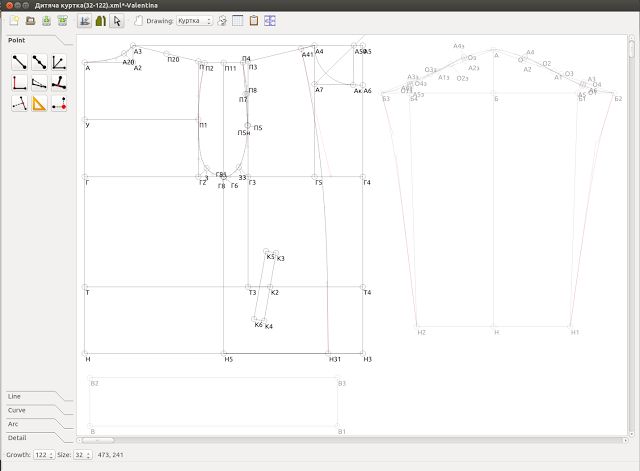Select point label П5 on the drawing
Screen dimensions: 640x471
click(258, 128)
